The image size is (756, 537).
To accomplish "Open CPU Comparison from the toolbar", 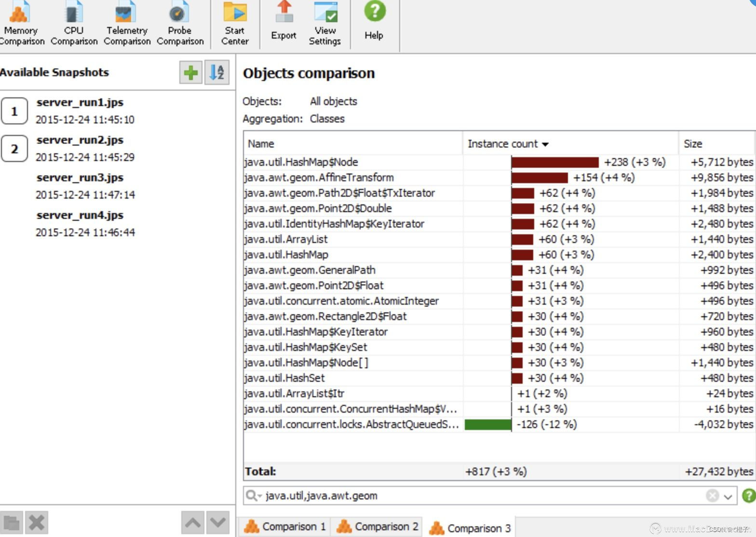I will point(74,24).
